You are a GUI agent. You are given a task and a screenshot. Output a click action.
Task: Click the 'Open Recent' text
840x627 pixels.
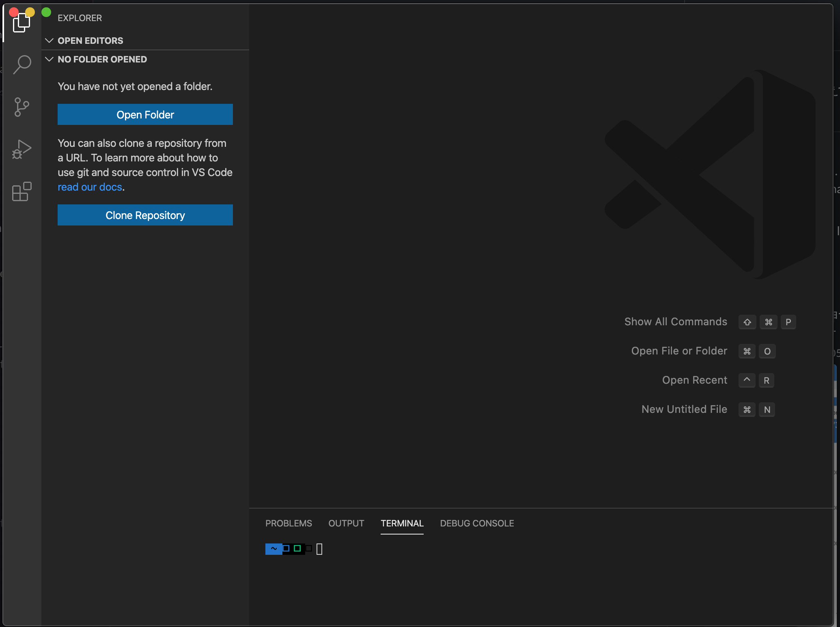(695, 380)
